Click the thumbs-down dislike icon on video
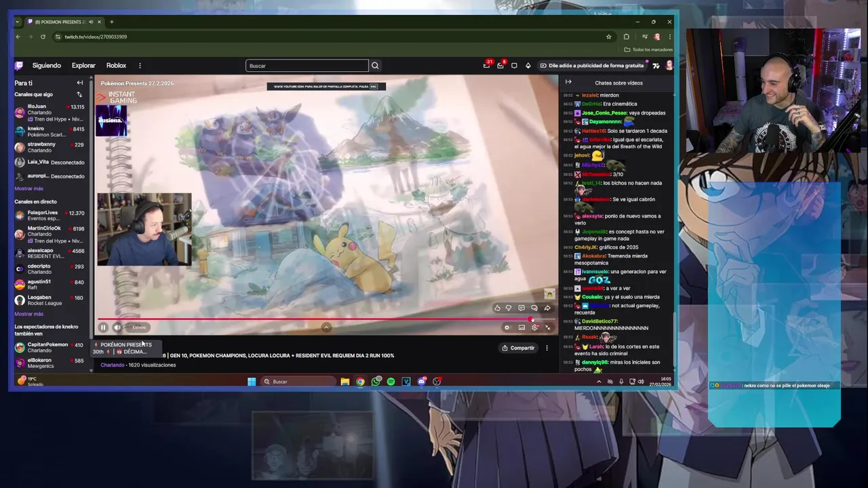This screenshot has width=868, height=488. pos(509,308)
